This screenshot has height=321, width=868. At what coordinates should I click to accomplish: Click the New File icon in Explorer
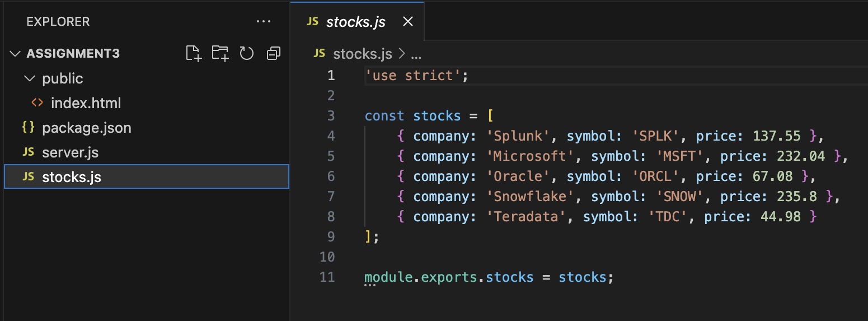point(193,54)
